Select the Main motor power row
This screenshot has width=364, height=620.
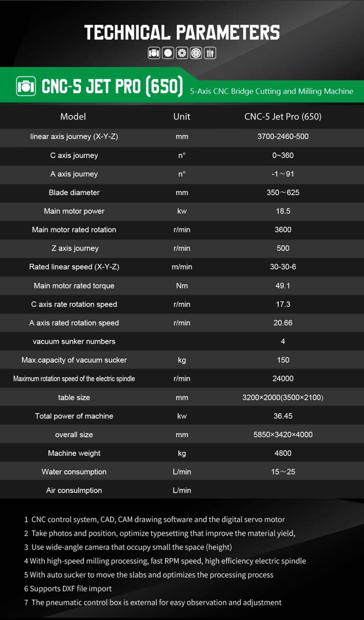click(x=182, y=211)
